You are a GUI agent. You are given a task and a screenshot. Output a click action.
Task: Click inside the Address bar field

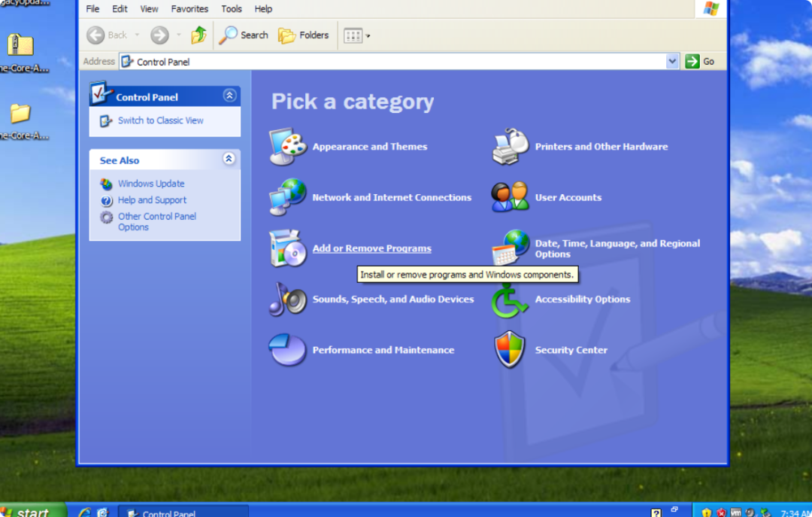(393, 62)
